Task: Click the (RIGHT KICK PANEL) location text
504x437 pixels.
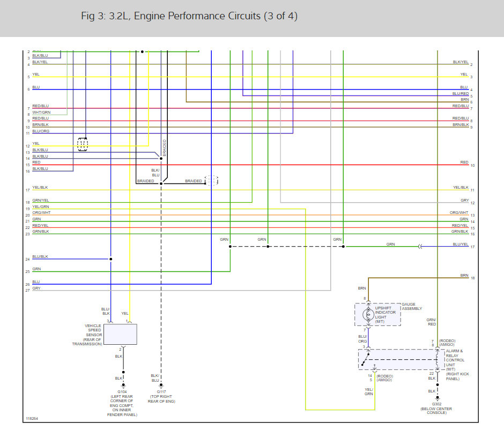Action: pos(457,376)
